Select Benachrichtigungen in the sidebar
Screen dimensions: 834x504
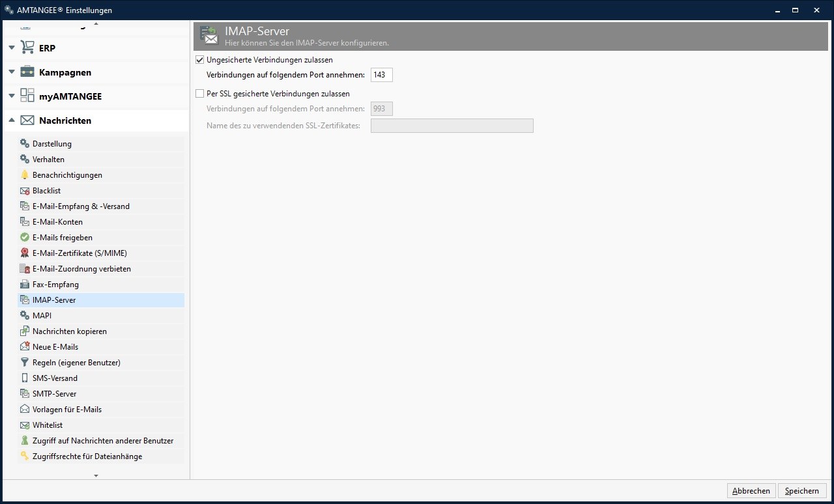pyautogui.click(x=101, y=175)
